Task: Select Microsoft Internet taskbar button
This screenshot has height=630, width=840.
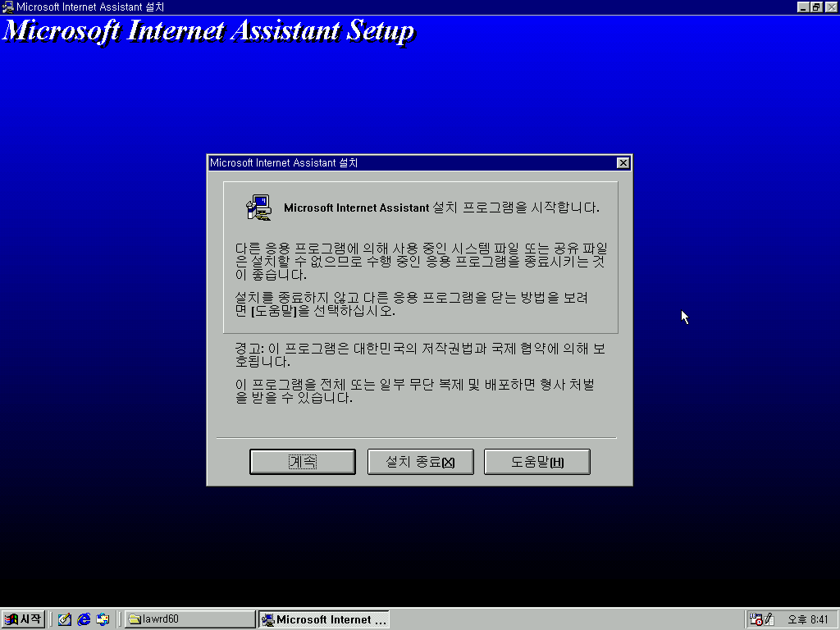Action: (x=324, y=619)
